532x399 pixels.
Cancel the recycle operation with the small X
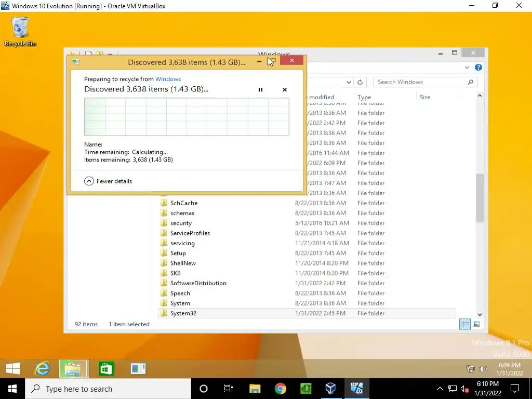[x=285, y=89]
